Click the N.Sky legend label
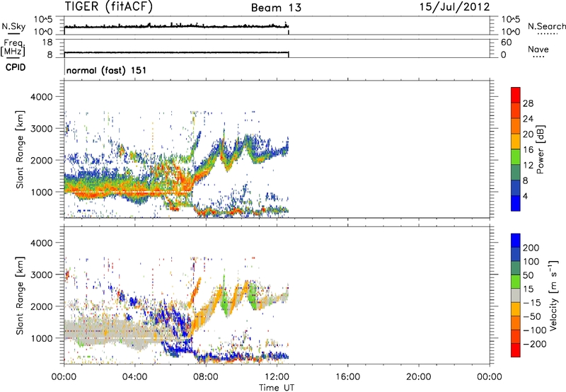The width and height of the screenshot is (566, 392). point(13,26)
